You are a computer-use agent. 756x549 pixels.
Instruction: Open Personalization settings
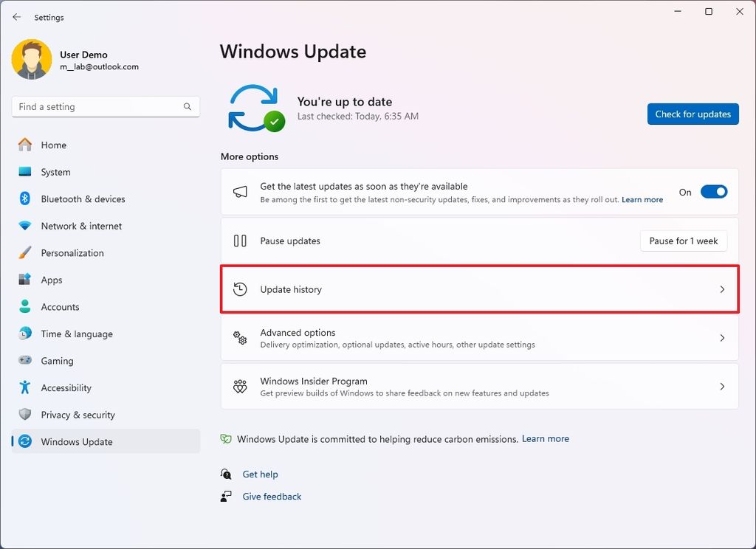[72, 252]
